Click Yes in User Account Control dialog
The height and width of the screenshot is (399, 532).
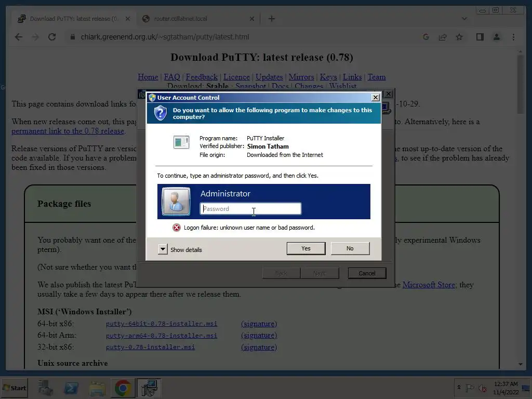[x=305, y=248]
